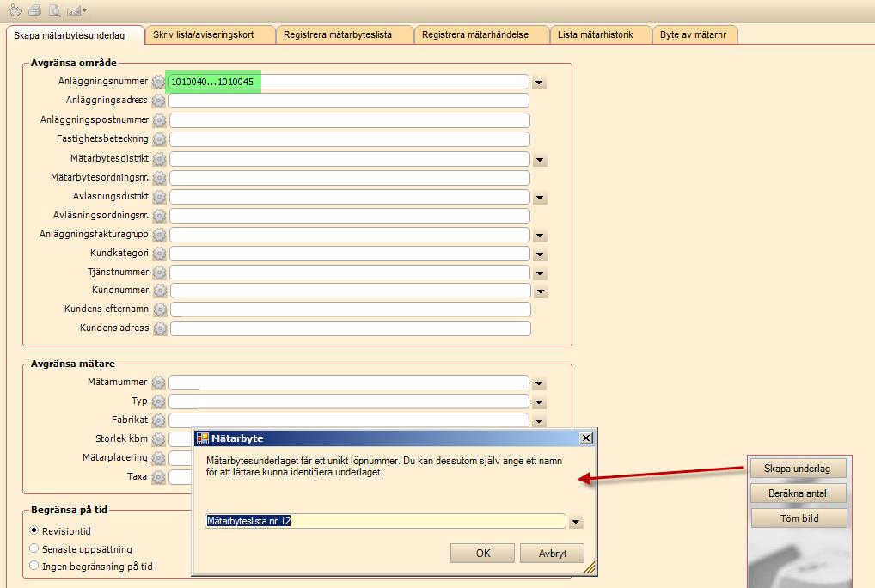Click into the Fastighetsbeteckning input field
The image size is (875, 588).
coord(349,139)
